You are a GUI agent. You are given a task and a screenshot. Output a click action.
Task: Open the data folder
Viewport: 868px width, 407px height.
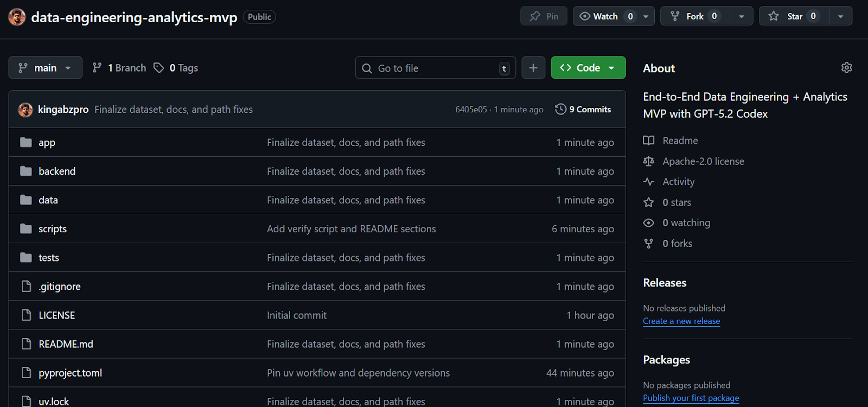(48, 200)
